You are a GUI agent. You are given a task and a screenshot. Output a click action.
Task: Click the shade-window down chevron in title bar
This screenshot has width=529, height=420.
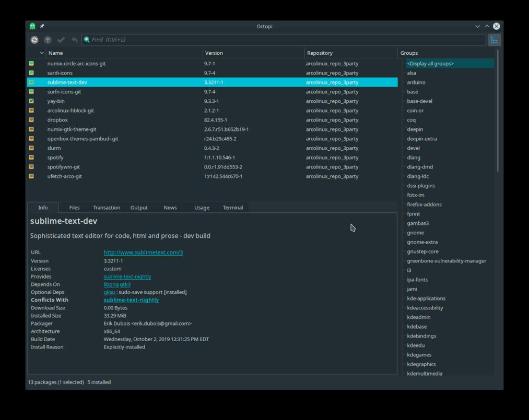(477, 26)
